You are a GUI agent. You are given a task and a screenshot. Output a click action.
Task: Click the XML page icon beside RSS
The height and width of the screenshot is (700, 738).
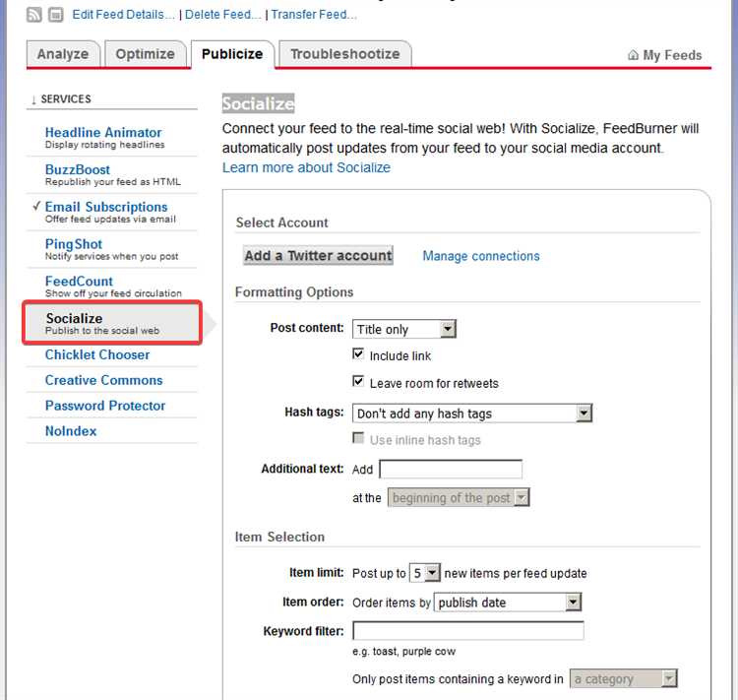[55, 15]
